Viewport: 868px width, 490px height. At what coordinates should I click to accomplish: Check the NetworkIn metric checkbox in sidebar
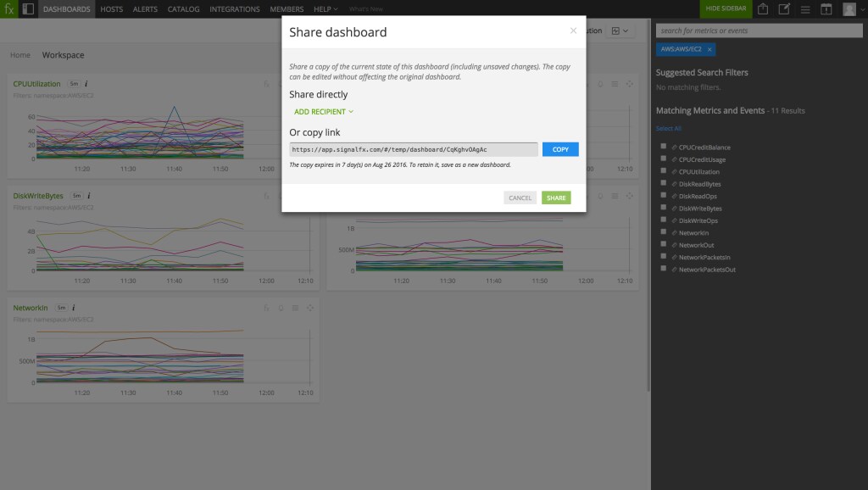[x=663, y=231]
